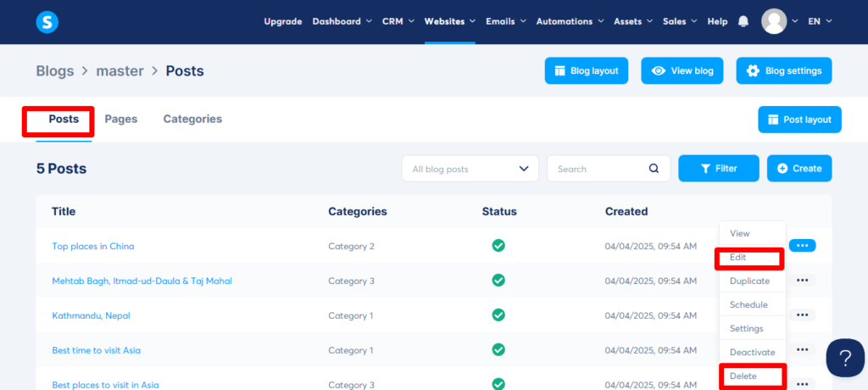Image resolution: width=868 pixels, height=390 pixels.
Task: Open three-dots menu for Top places in China
Action: pyautogui.click(x=802, y=245)
